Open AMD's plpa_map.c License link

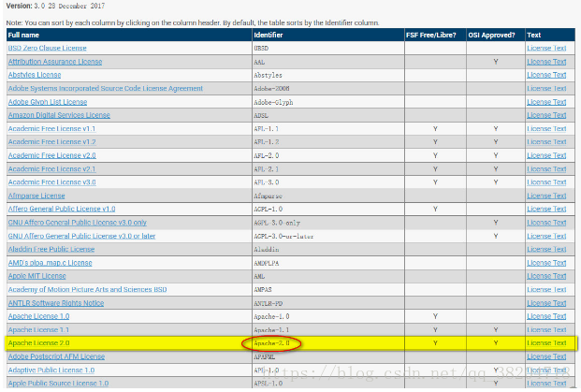point(50,263)
